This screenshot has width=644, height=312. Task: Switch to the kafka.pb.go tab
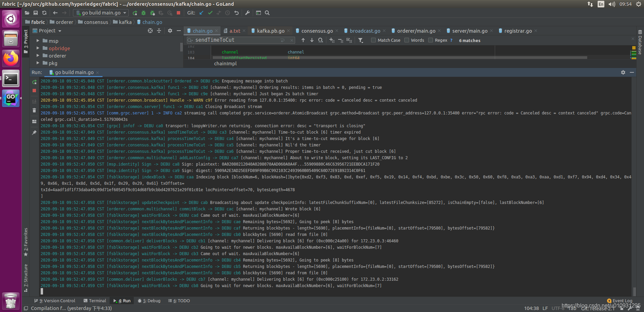coord(271,31)
